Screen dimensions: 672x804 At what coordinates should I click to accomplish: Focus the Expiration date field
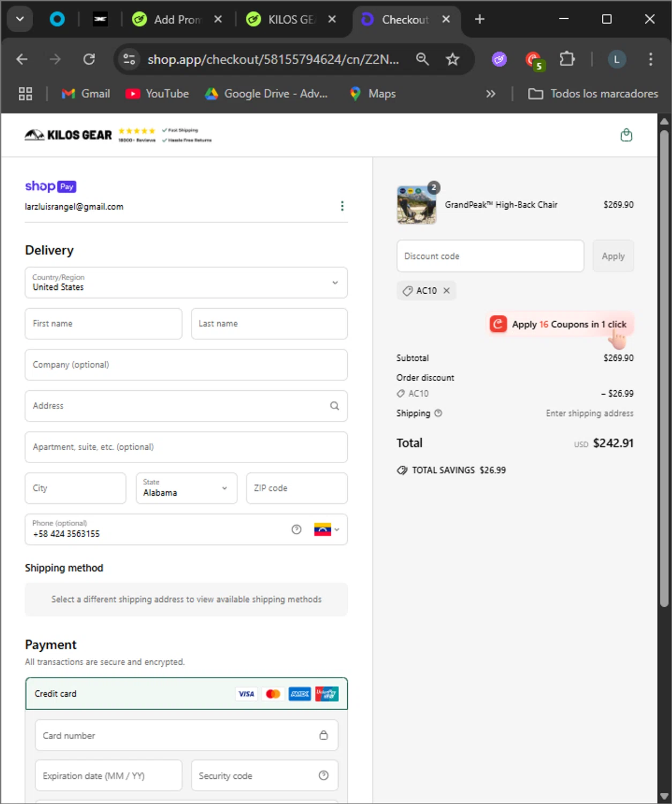pos(109,775)
